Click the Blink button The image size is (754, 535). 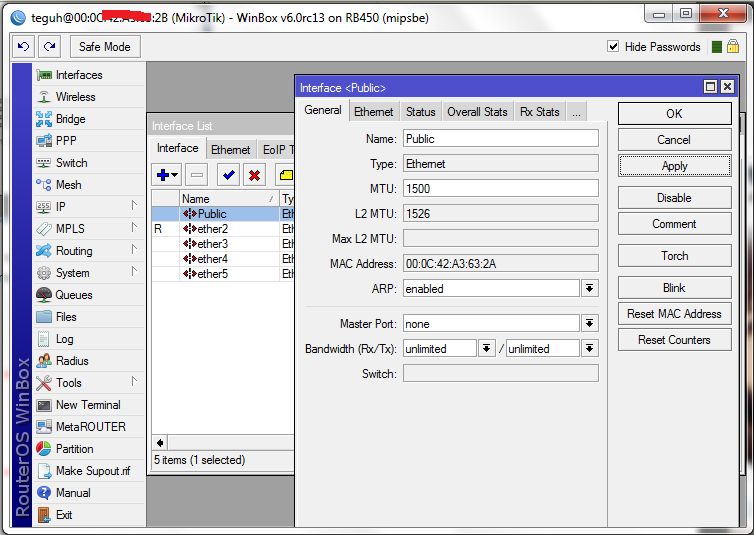[674, 288]
